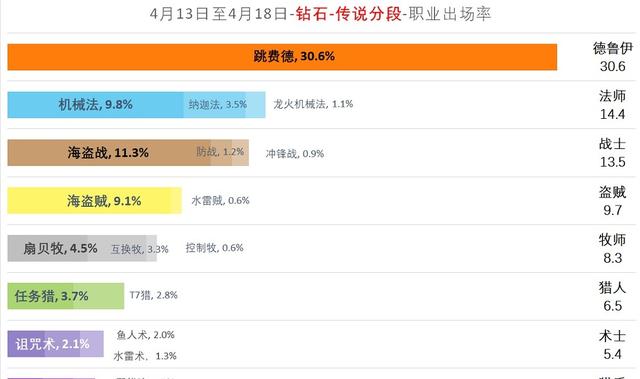Select the 防战 1.2% bar segment
640x379 pixels.
(x=222, y=153)
